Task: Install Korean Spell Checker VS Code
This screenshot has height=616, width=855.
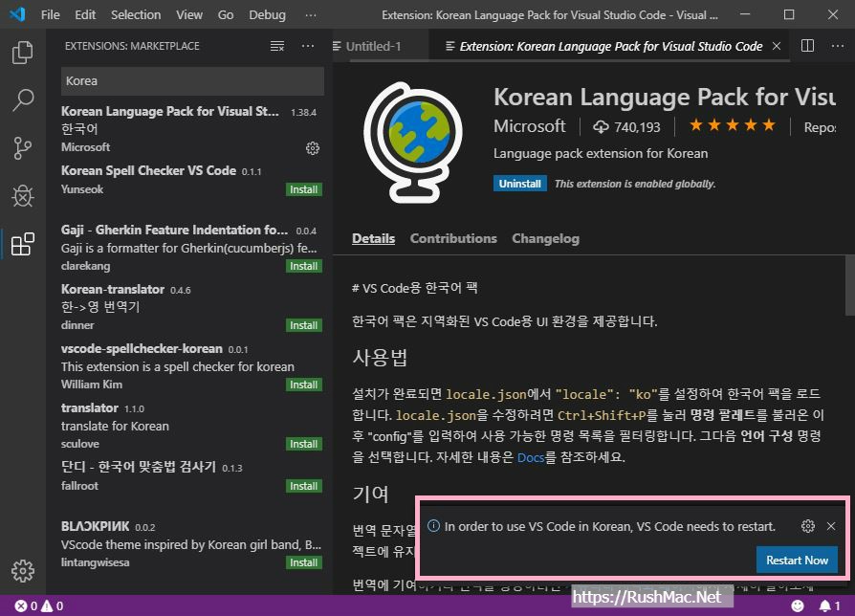Action: pos(304,189)
